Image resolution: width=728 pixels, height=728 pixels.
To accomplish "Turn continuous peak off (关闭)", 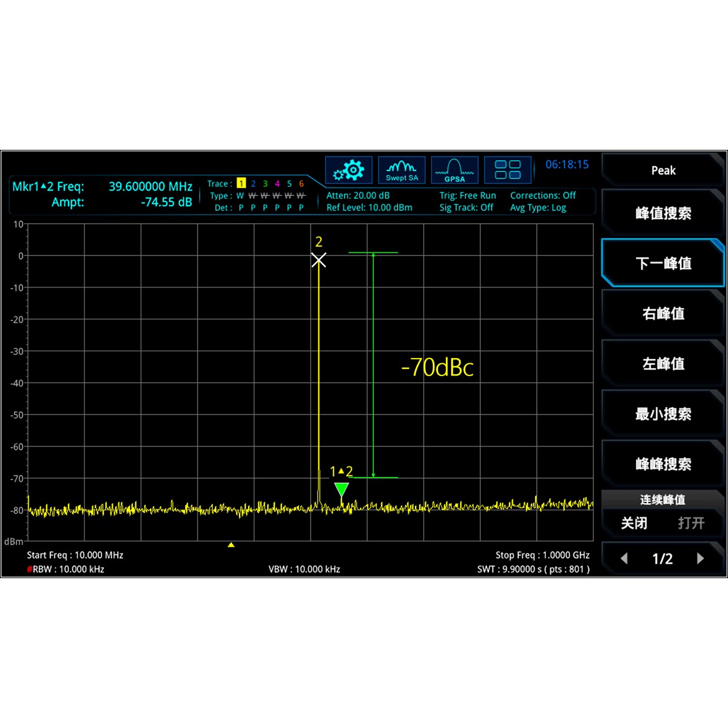I will (x=634, y=523).
